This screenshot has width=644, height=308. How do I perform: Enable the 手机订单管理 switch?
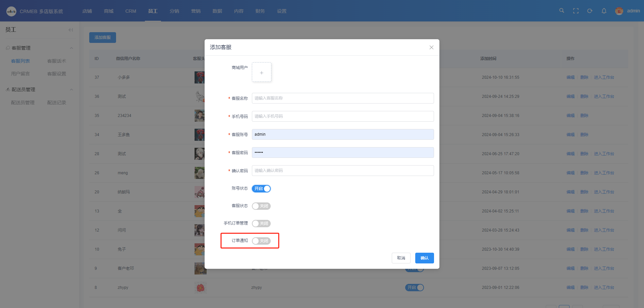[x=261, y=224]
